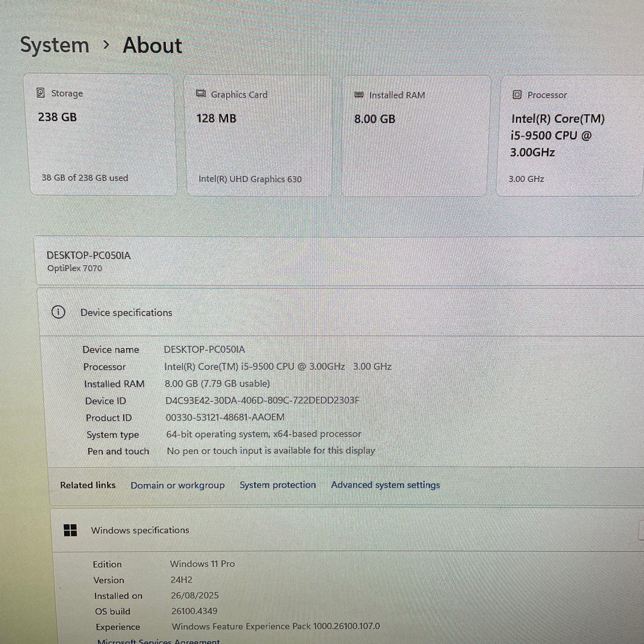Screen dimensions: 644x644
Task: Click the Processor chip icon
Action: coord(517,94)
